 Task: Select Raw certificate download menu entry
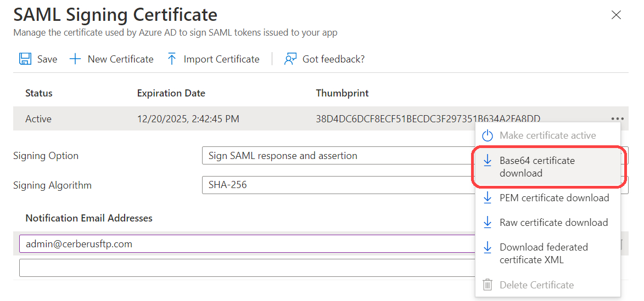click(x=553, y=222)
